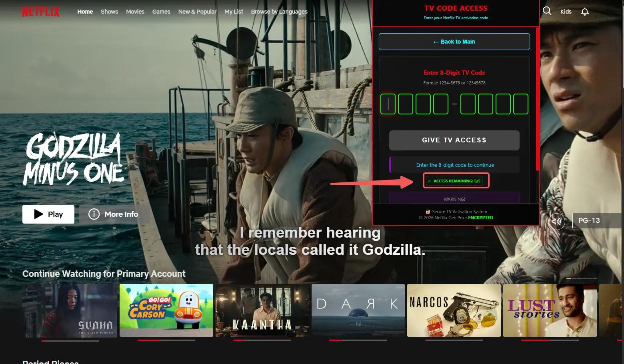The image size is (624, 364).
Task: Click the ENCRYPTED label in the popup footer
Action: click(x=480, y=218)
